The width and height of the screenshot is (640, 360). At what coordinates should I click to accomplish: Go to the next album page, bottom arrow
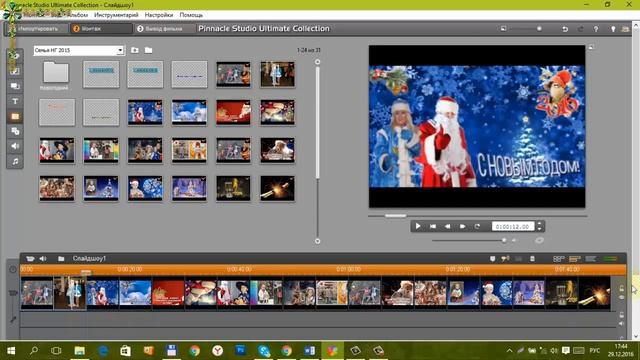[x=318, y=241]
